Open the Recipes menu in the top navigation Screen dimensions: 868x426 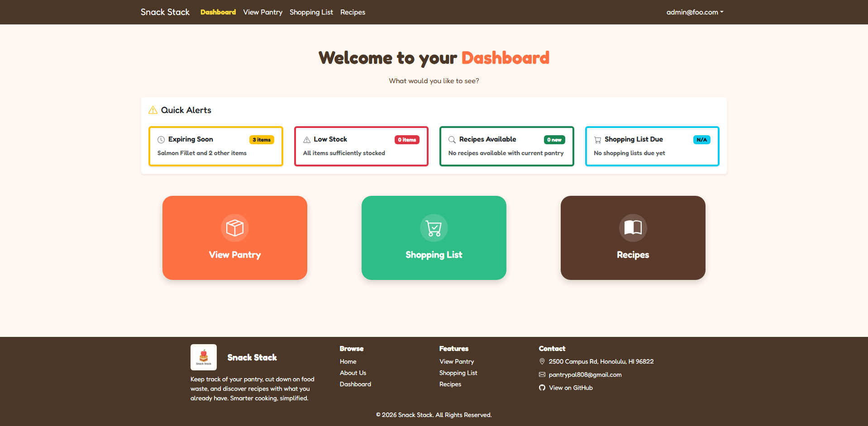(353, 12)
